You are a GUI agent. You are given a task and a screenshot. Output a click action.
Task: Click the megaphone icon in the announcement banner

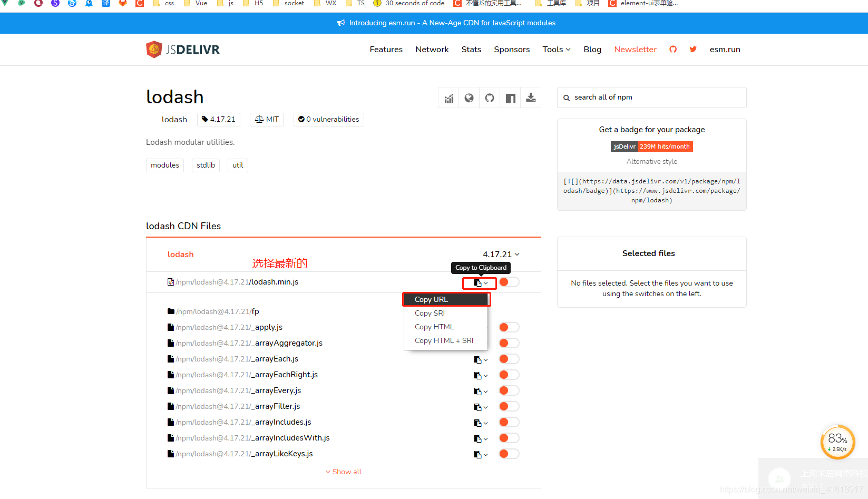click(x=342, y=23)
